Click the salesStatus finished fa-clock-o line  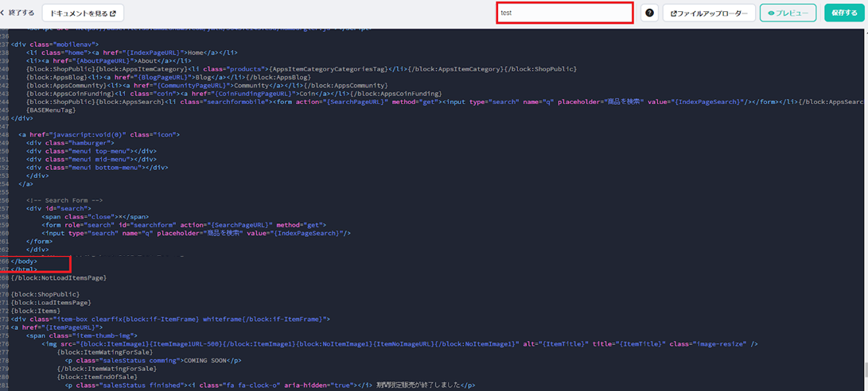271,385
